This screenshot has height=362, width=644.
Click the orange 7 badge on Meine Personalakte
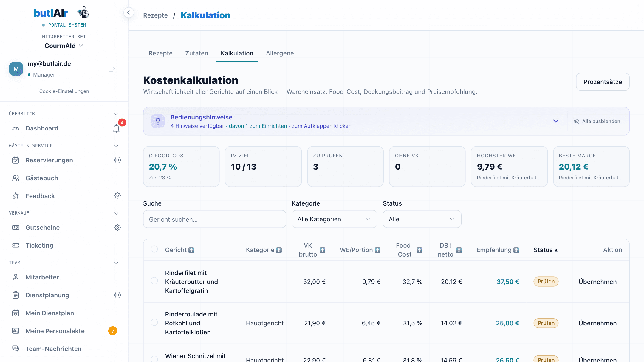pos(112,331)
